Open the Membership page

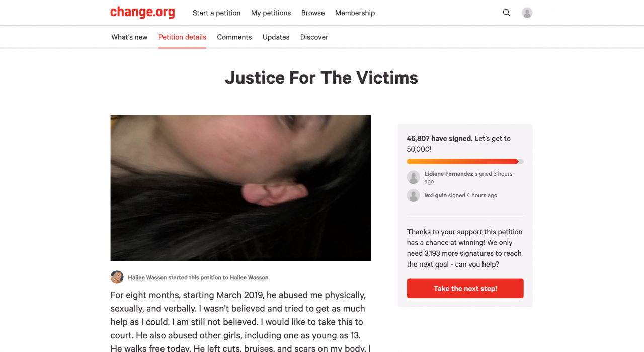click(x=355, y=13)
